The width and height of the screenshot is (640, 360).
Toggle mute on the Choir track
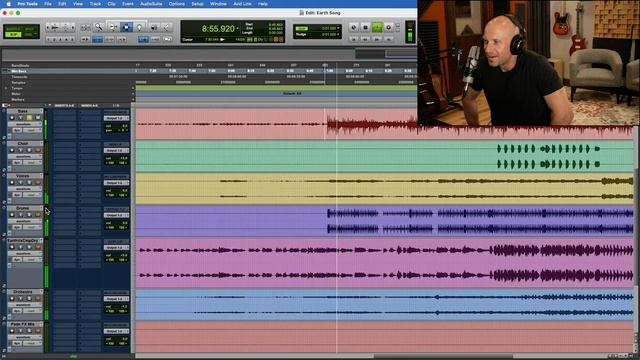point(38,150)
